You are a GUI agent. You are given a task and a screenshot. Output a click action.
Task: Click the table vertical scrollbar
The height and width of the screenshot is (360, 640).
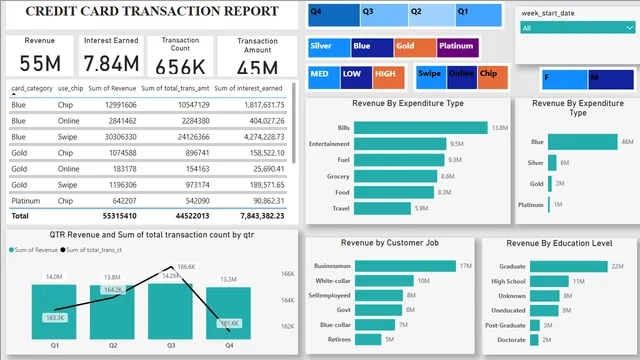[x=294, y=123]
